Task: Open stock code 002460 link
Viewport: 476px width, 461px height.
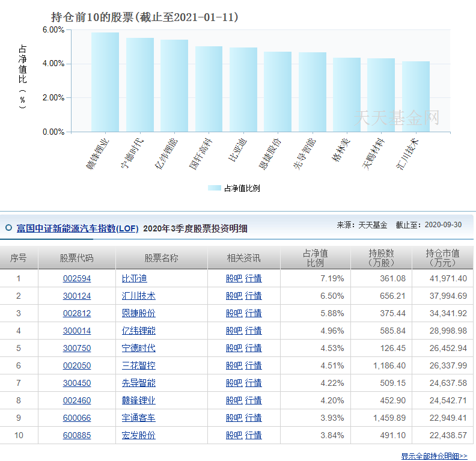Action: 77,401
